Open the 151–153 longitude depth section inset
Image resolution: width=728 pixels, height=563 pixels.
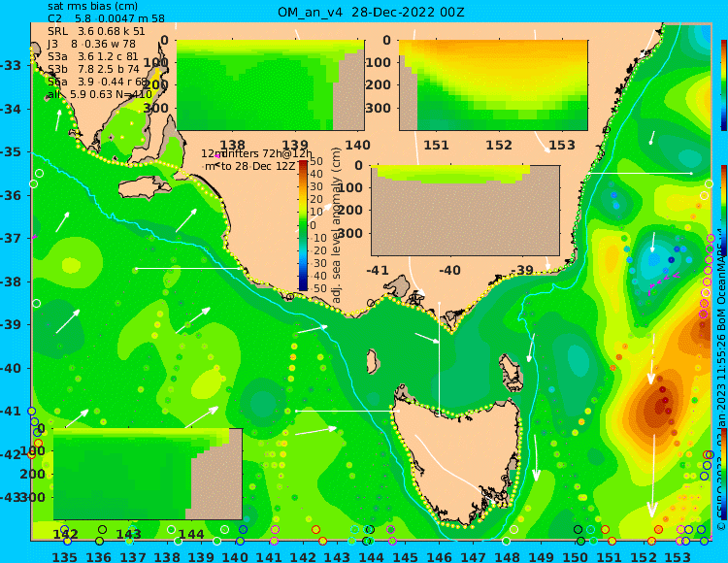pyautogui.click(x=493, y=85)
